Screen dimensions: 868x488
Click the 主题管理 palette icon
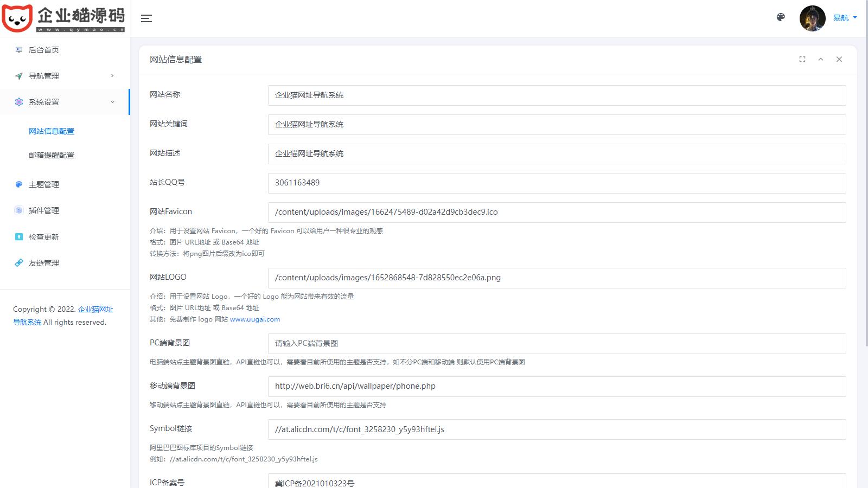[x=19, y=184]
